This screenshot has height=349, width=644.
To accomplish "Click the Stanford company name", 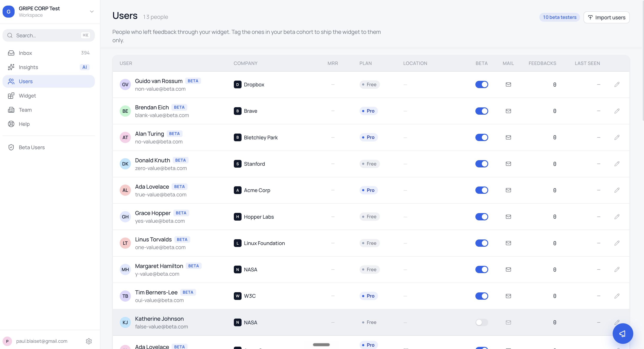I will [x=254, y=164].
